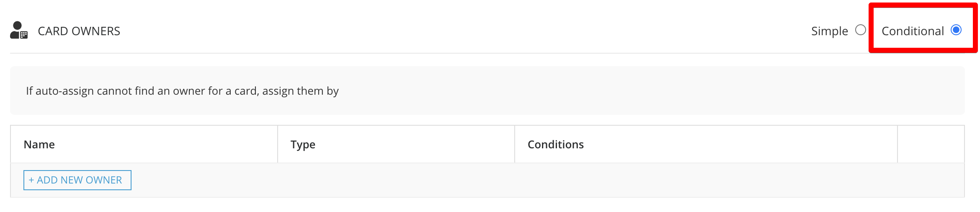Viewport: 980px width, 212px height.
Task: Select the Conditional radio button
Action: pos(956,30)
